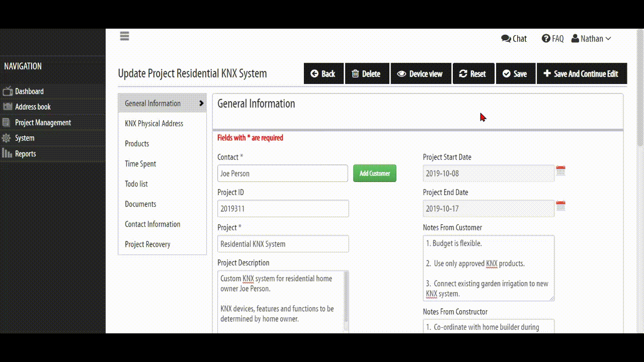Click the Project Start Date field
Image resolution: width=644 pixels, height=362 pixels.
489,173
